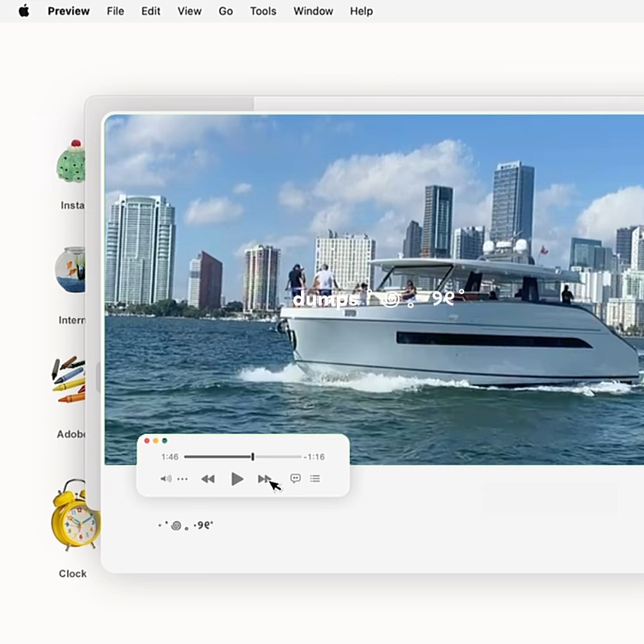Click the fast-forward double-arrow icon
This screenshot has height=644, width=644.
(x=264, y=479)
